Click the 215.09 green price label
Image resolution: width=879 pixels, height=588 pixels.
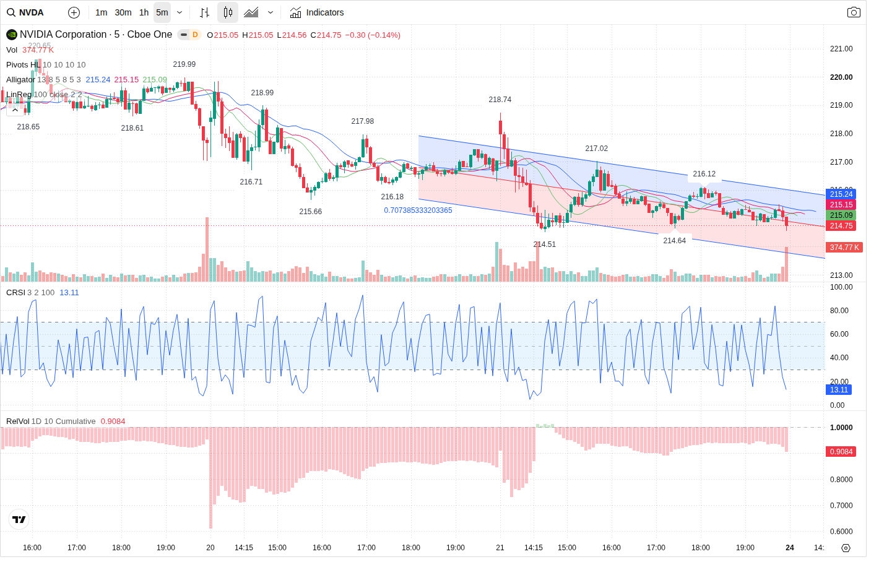[841, 215]
